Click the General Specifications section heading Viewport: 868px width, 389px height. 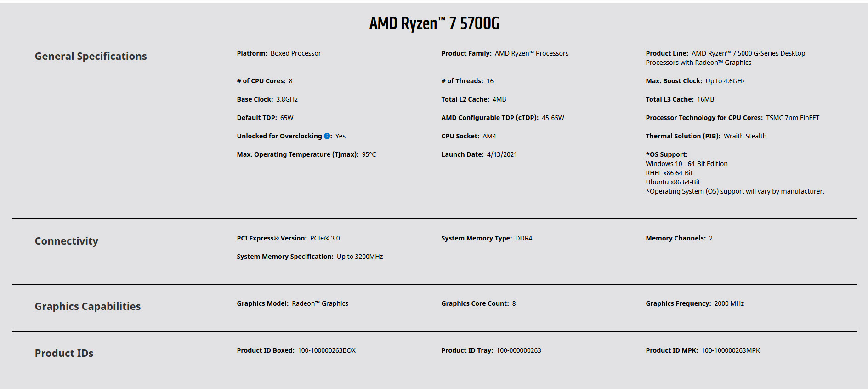coord(91,56)
